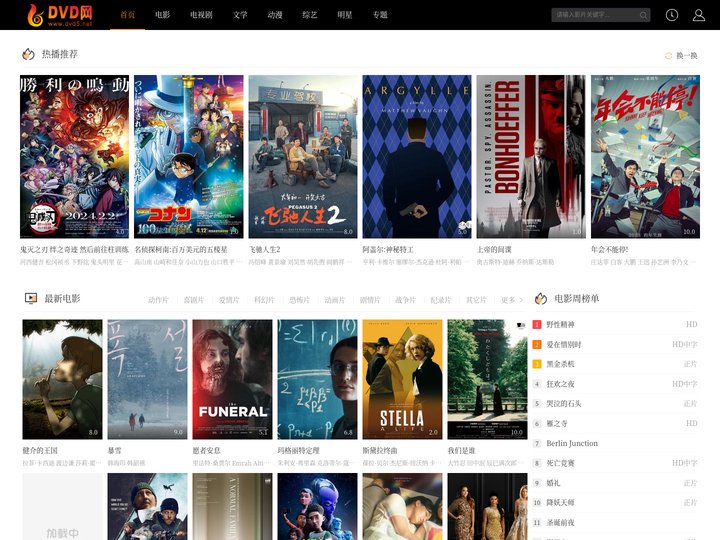720x540 pixels.
Task: Open 狂欢之夜 in weekly ranking
Action: point(560,384)
